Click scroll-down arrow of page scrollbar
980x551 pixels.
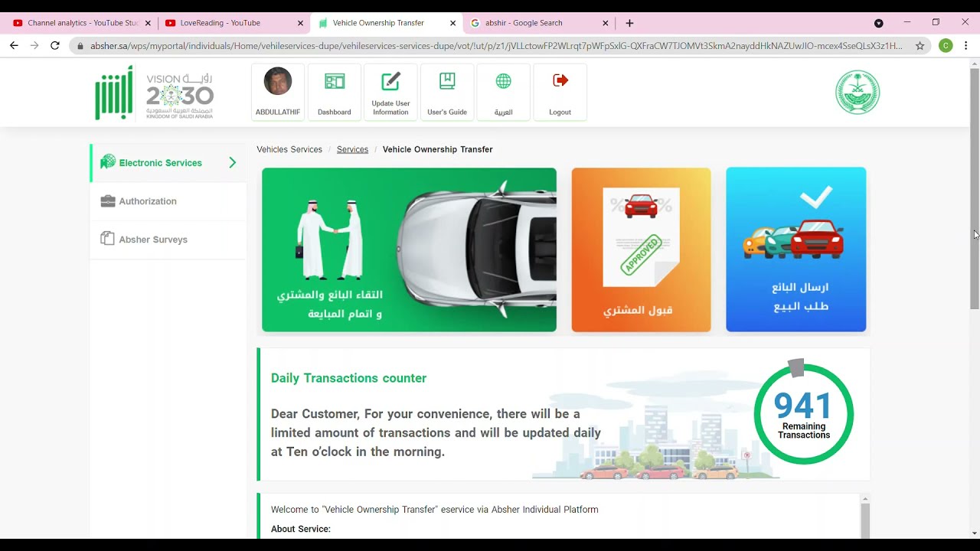(975, 533)
